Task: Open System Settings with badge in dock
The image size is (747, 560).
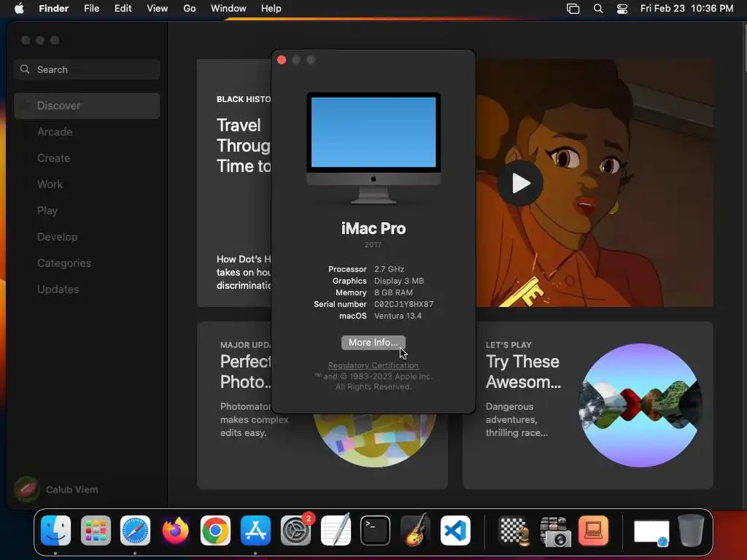Action: [x=295, y=531]
